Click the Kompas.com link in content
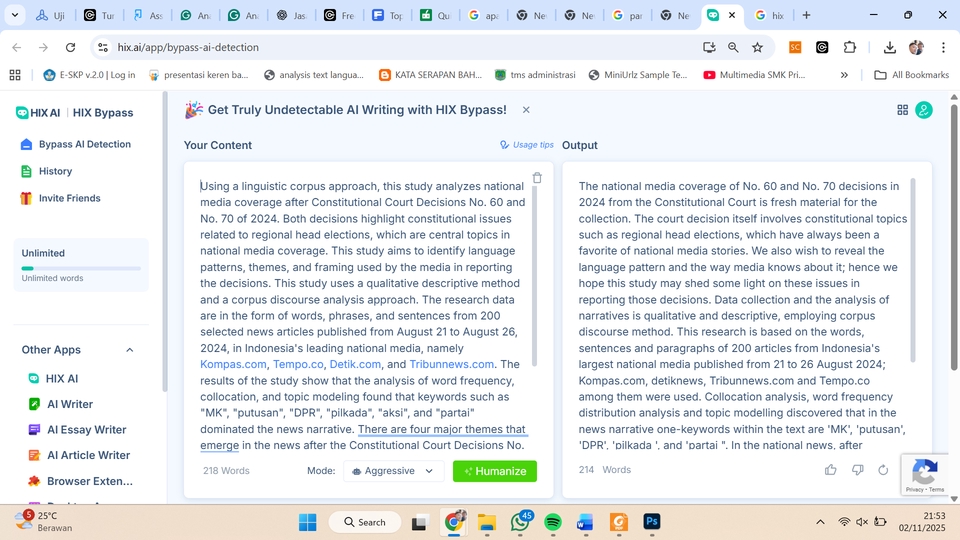The image size is (960, 540). pyautogui.click(x=233, y=364)
